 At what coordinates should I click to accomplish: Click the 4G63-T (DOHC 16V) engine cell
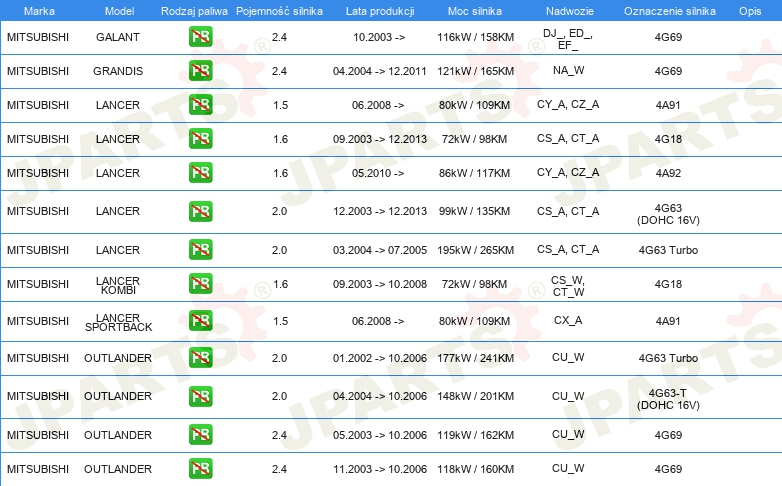(x=668, y=399)
